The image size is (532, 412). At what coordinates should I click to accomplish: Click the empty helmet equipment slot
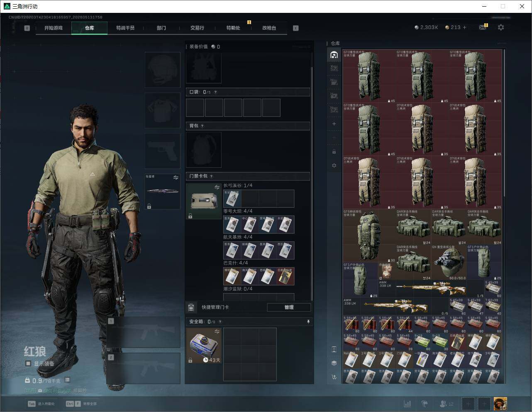tap(162, 69)
